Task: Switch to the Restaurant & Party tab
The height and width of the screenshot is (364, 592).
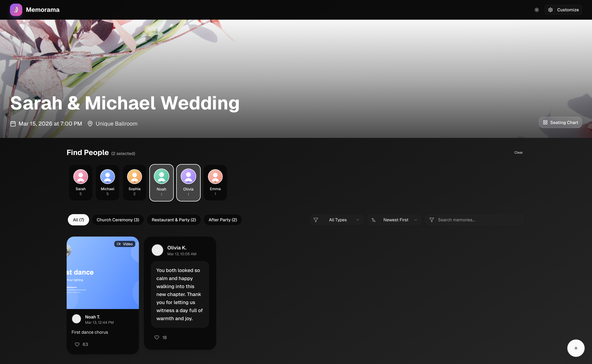Action: pyautogui.click(x=174, y=220)
